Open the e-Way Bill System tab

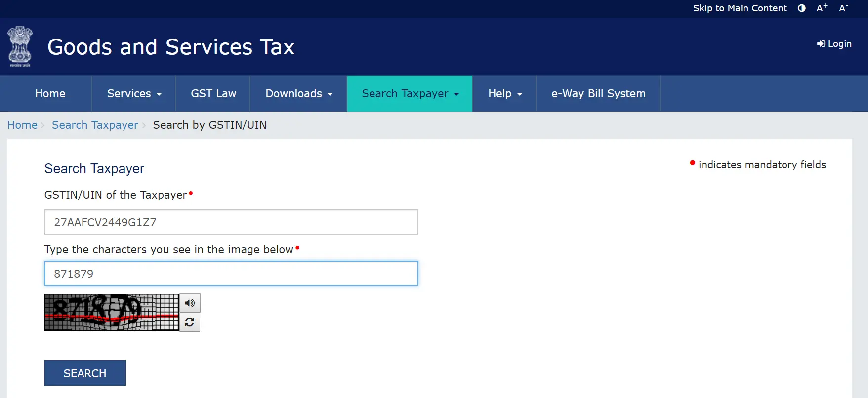598,94
